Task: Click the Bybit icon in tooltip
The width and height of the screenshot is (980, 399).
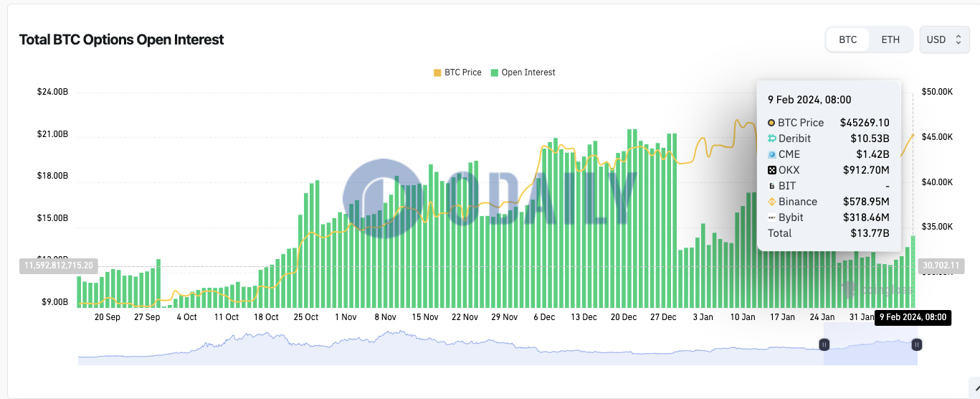Action: 771,217
